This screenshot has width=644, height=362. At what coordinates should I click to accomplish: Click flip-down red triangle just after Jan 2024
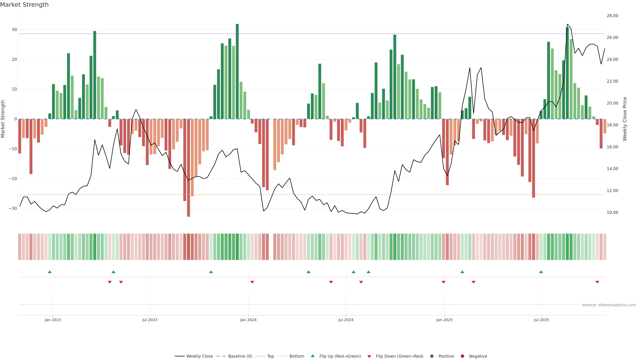point(252,282)
